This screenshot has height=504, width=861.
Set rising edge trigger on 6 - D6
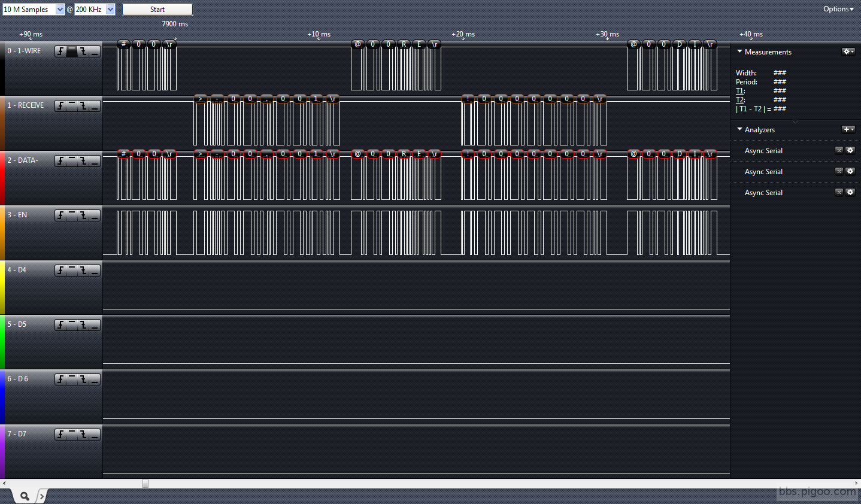60,379
